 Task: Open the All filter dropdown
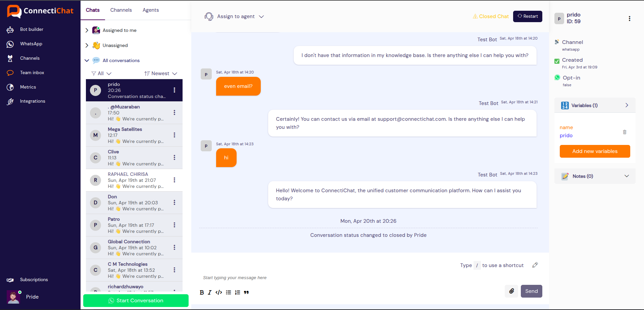coord(101,73)
